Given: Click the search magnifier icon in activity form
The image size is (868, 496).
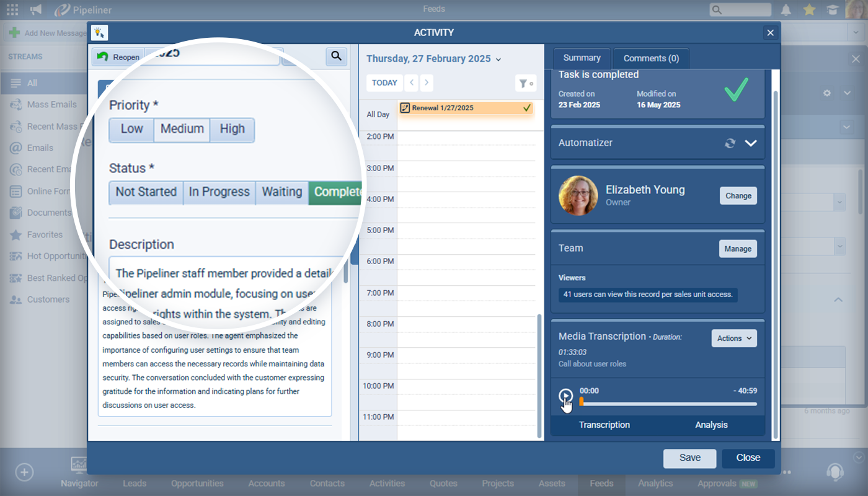Looking at the screenshot, I should 336,56.
